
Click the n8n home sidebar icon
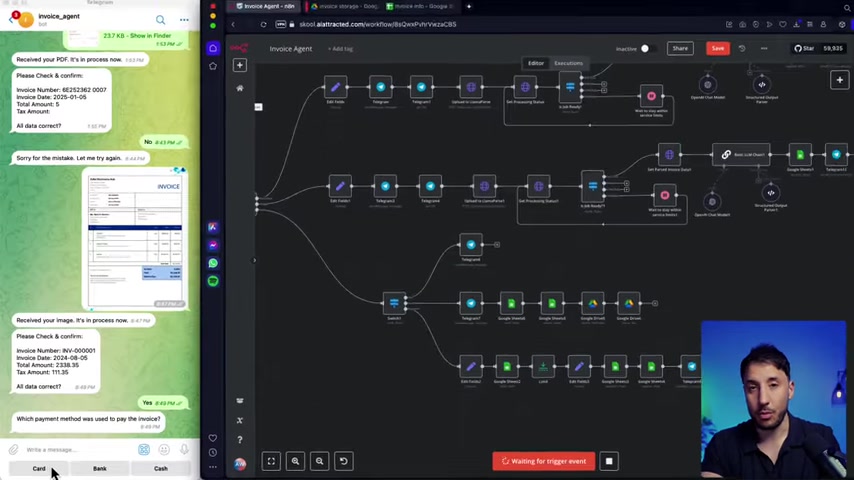(240, 88)
